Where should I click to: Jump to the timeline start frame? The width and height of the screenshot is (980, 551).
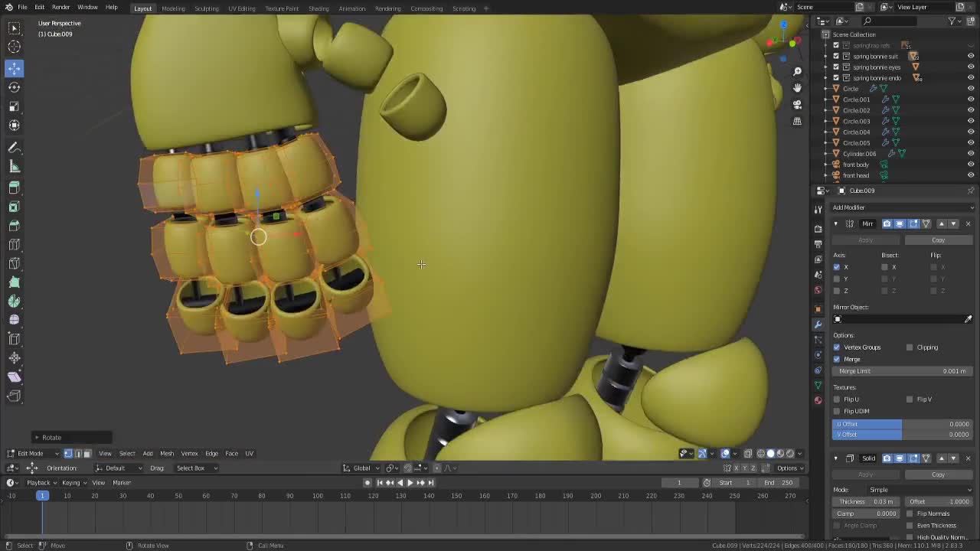379,482
